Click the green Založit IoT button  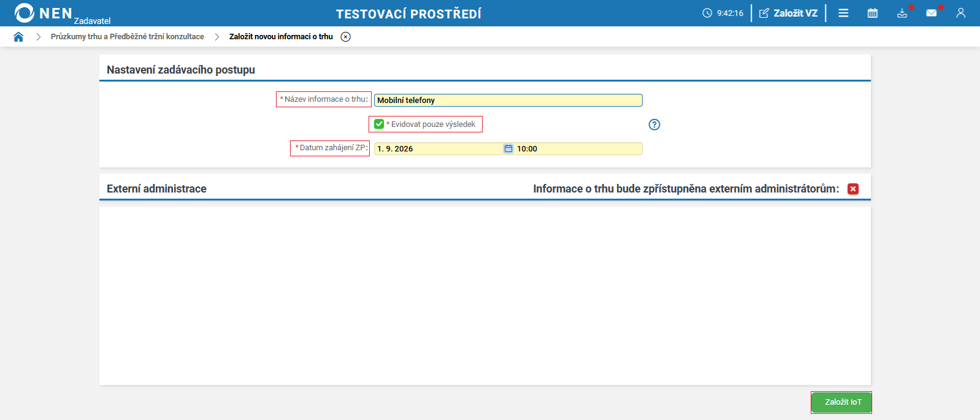click(x=841, y=402)
